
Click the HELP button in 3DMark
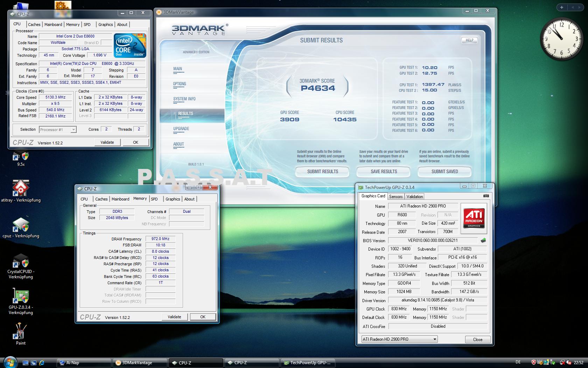469,40
